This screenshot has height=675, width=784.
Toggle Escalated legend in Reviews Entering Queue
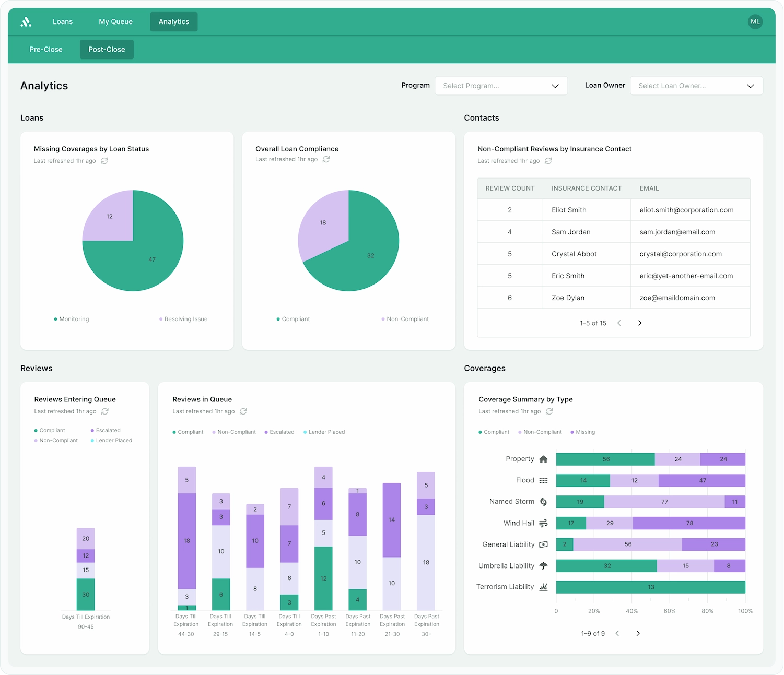(106, 431)
